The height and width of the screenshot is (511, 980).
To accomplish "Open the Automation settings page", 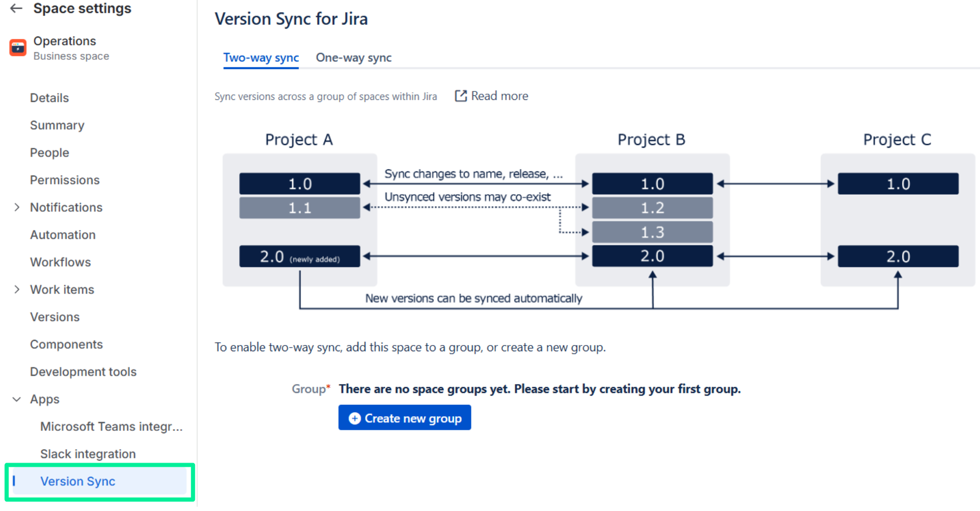I will (63, 235).
